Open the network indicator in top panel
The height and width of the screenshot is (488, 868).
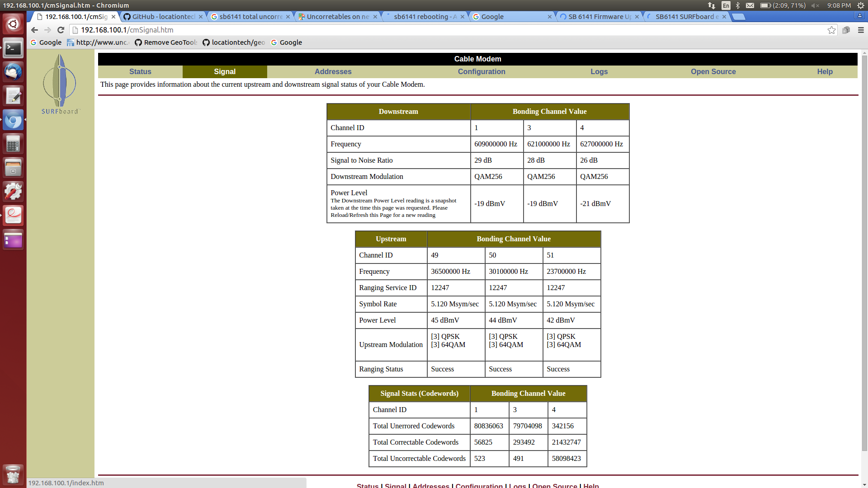712,5
